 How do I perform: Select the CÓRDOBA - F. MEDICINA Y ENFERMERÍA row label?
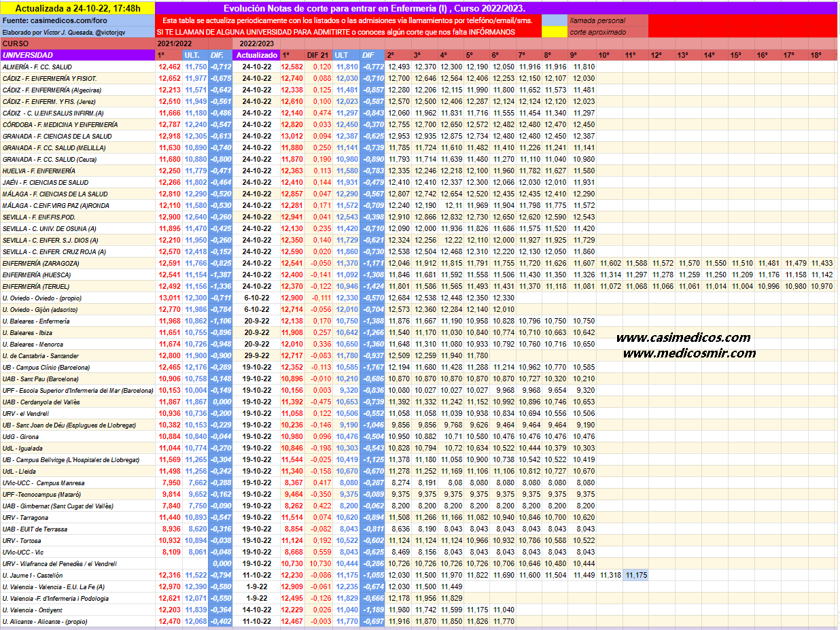point(60,124)
